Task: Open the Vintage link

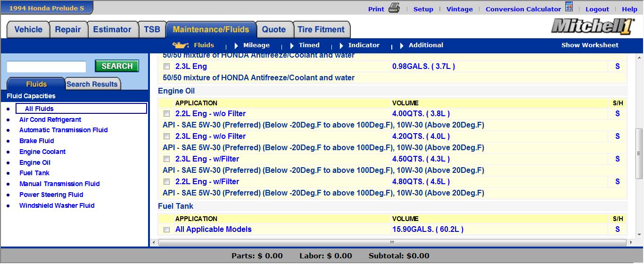Action: [460, 9]
